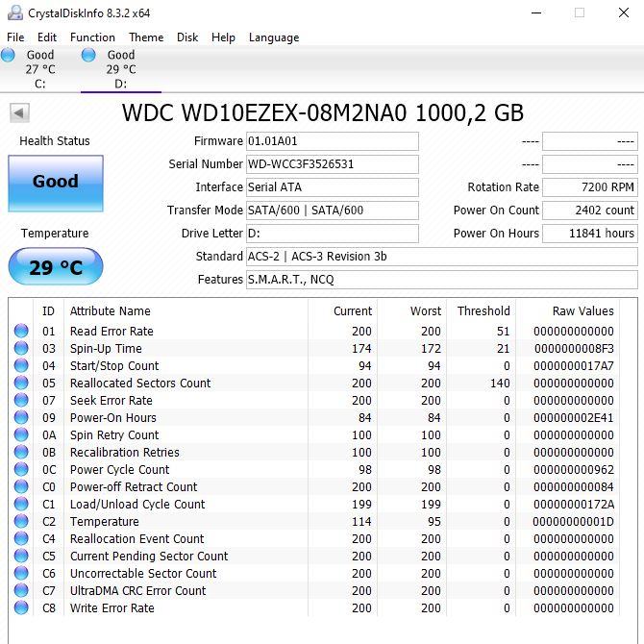Viewport: 644px width, 644px height.
Task: Click threshold value 140
Action: pos(500,383)
